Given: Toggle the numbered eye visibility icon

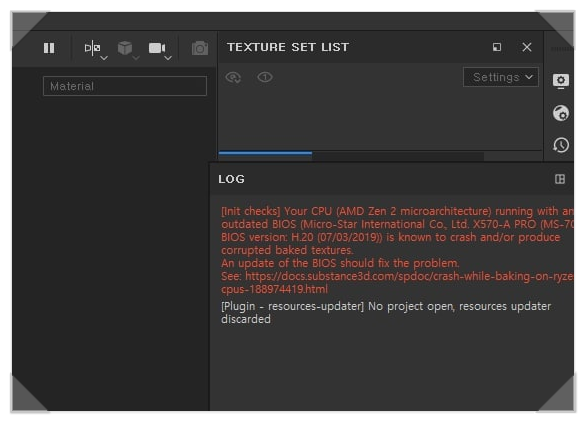Looking at the screenshot, I should [x=265, y=77].
